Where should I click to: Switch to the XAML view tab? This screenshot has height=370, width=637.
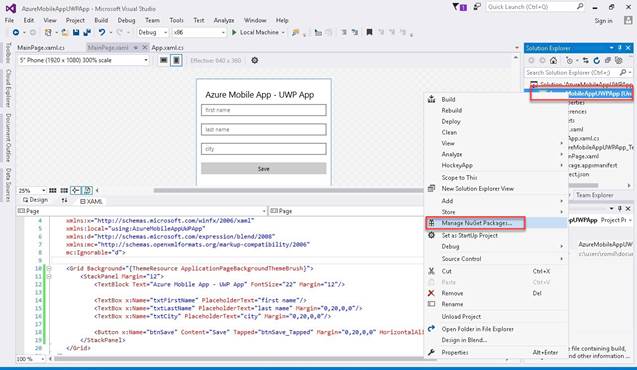click(x=91, y=201)
